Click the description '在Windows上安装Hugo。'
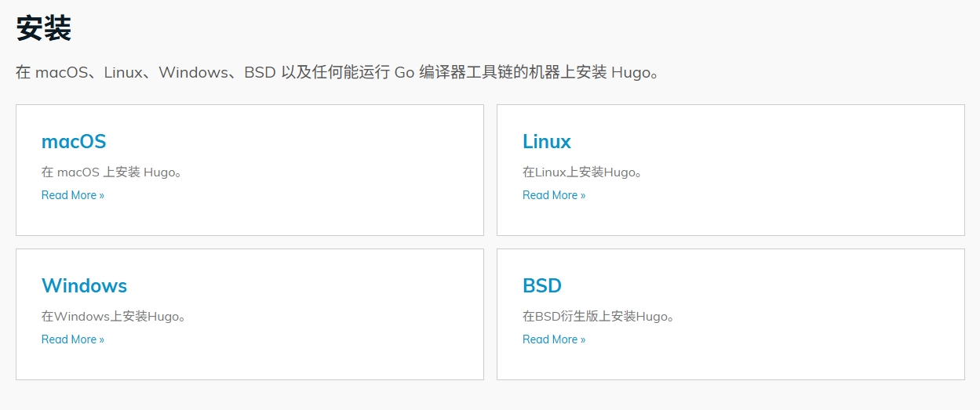 click(x=113, y=317)
